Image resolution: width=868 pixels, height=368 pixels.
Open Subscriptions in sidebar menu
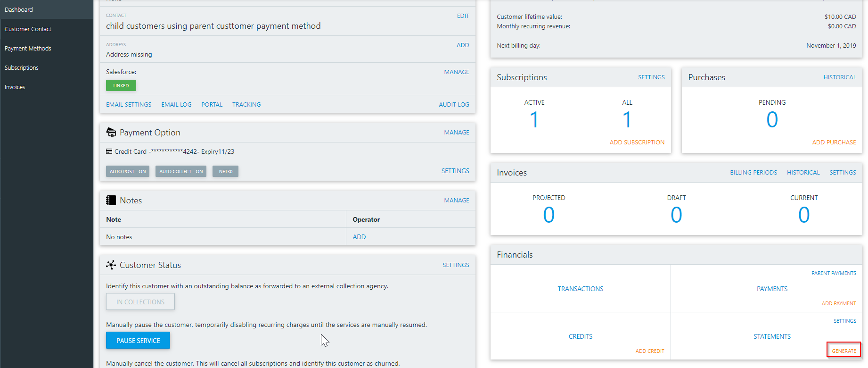point(22,67)
